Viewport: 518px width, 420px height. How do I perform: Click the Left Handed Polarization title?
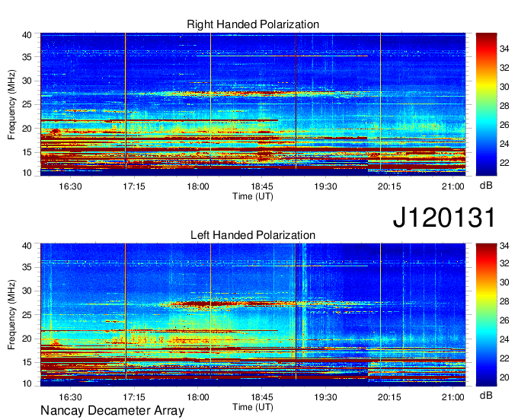pos(253,235)
